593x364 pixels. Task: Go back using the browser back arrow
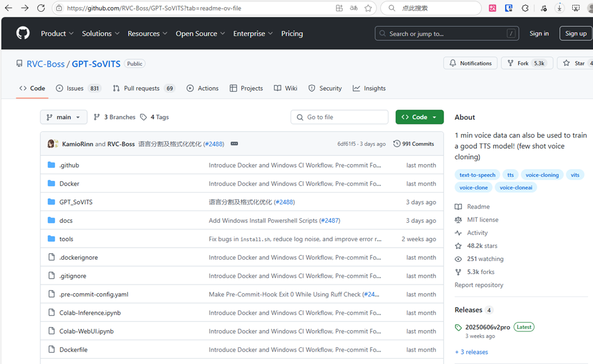[x=8, y=8]
